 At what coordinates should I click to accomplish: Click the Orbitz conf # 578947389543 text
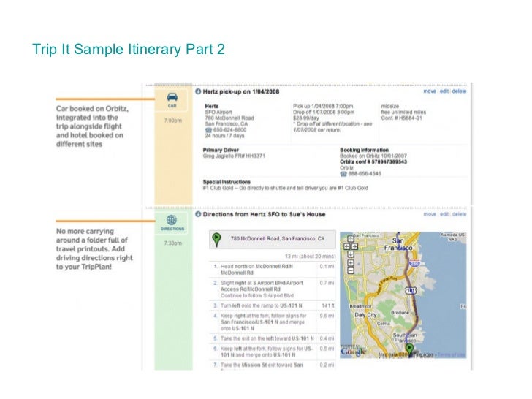pos(373,161)
